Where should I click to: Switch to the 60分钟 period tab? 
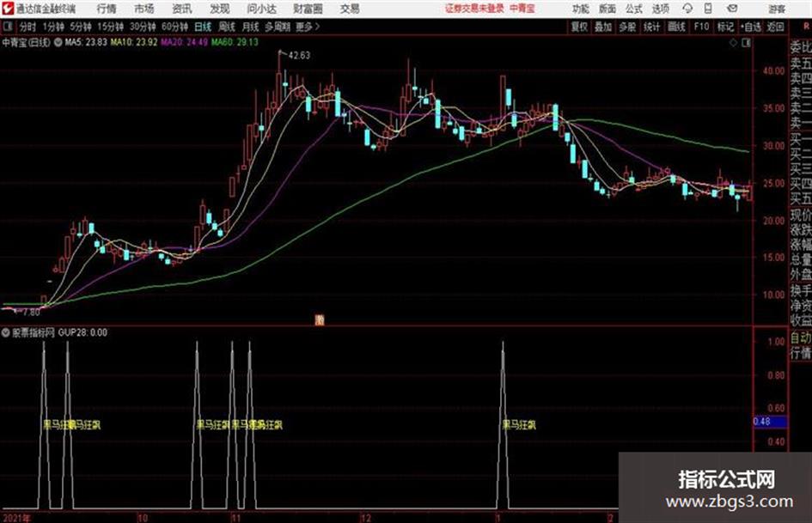(x=175, y=27)
